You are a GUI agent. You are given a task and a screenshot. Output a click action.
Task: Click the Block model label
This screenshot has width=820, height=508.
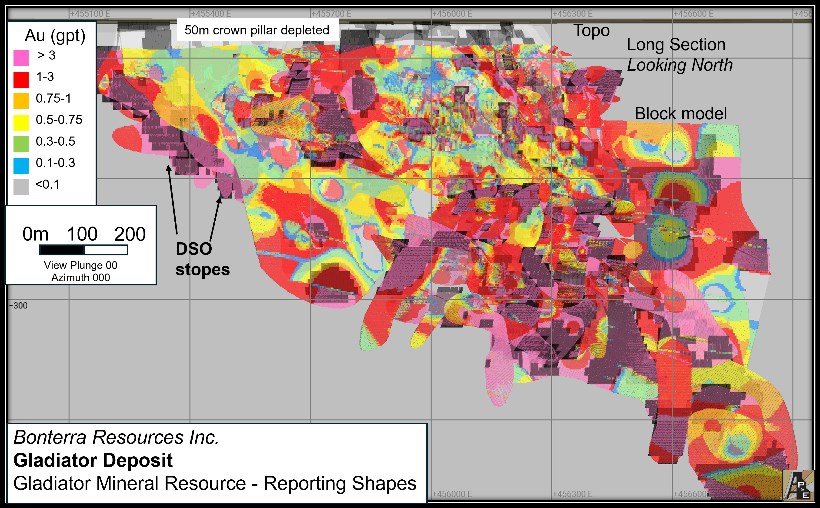pos(680,113)
